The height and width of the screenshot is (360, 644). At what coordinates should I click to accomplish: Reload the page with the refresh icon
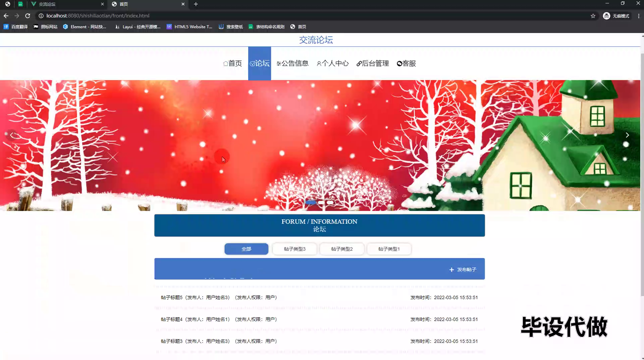(28, 16)
